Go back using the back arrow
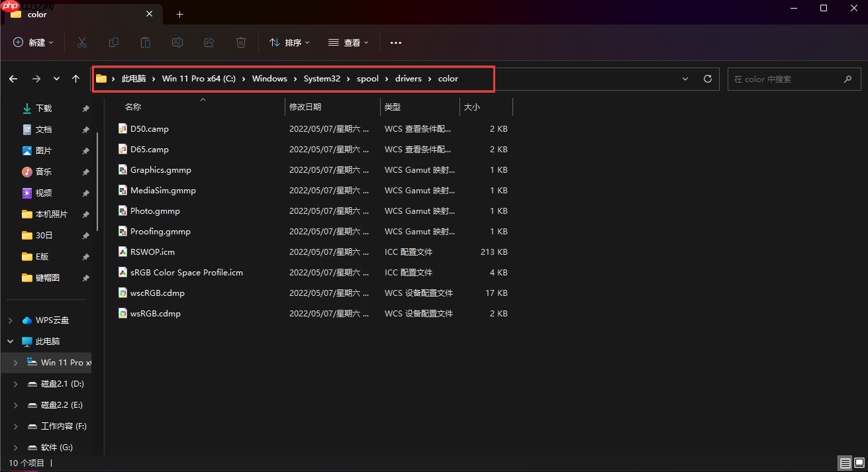Viewport: 868px width, 472px height. point(13,78)
